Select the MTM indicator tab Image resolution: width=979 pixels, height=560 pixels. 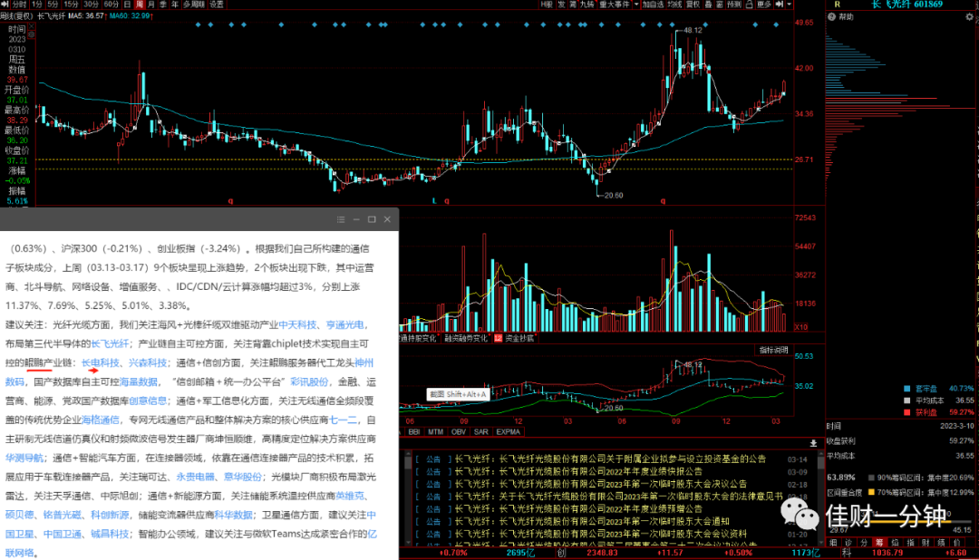[x=435, y=431]
